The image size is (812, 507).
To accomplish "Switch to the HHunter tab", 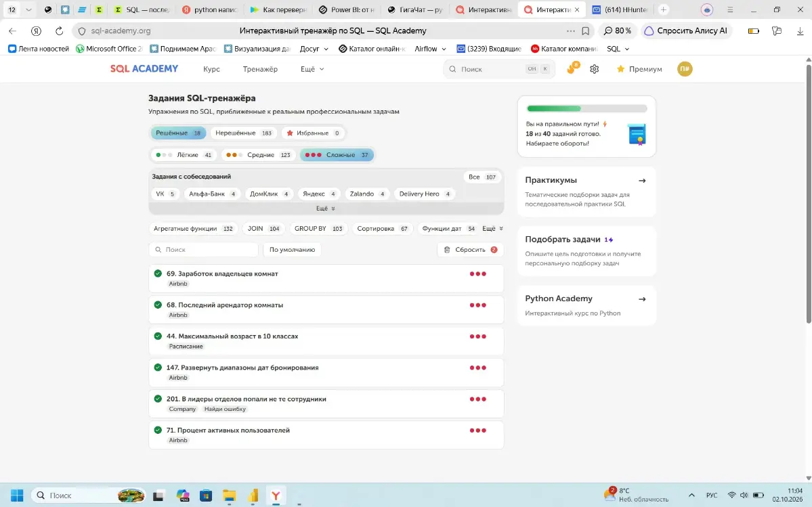I will click(620, 10).
